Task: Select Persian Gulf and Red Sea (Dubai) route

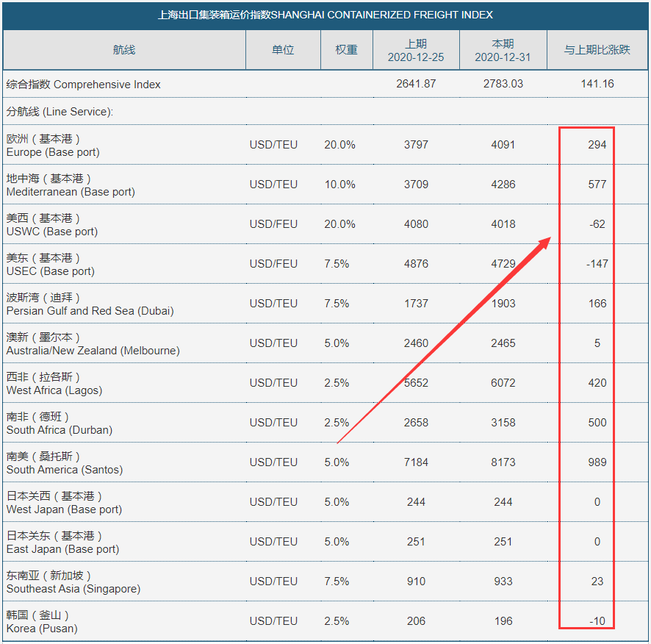Action: click(90, 304)
